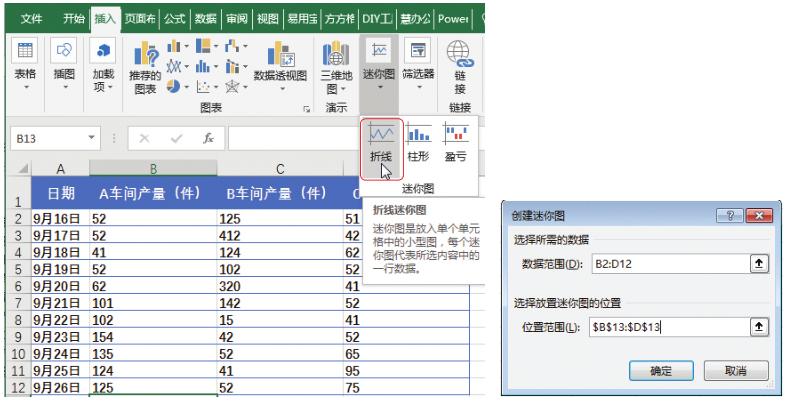Click cell with value 154
The width and height of the screenshot is (787, 401).
coord(153,337)
